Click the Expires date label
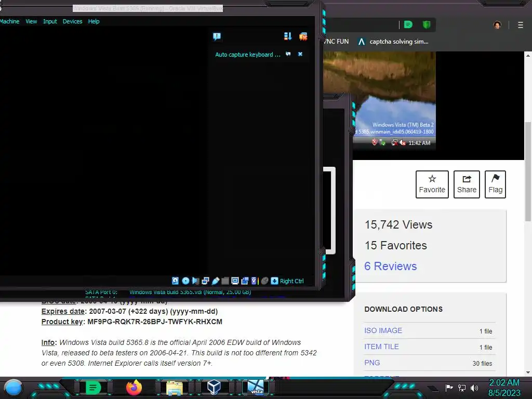 pos(63,312)
